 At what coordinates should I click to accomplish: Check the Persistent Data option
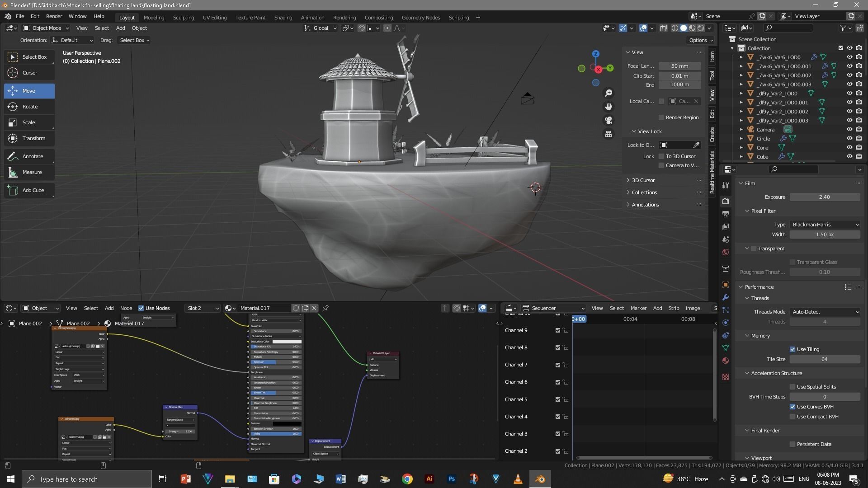coord(793,444)
